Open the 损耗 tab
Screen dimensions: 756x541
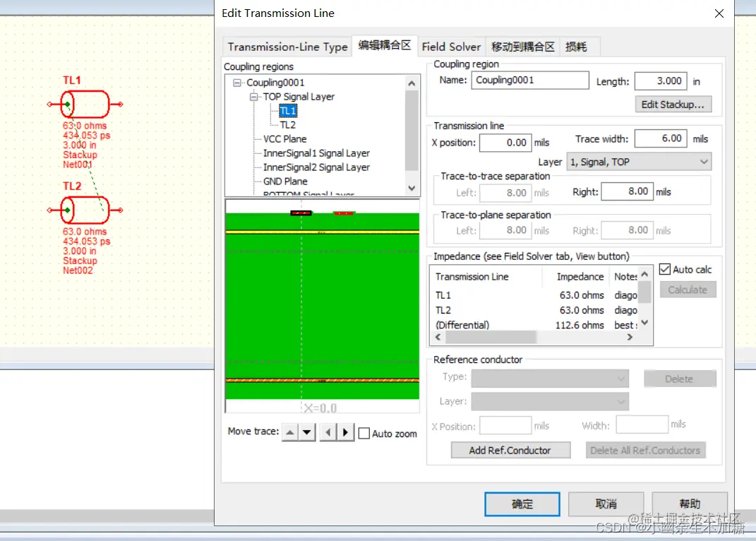(576, 47)
